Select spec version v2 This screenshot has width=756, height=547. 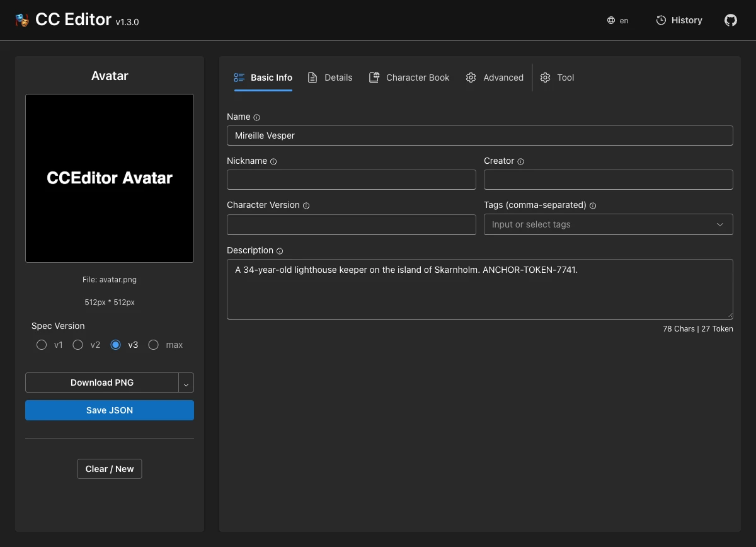pyautogui.click(x=78, y=345)
